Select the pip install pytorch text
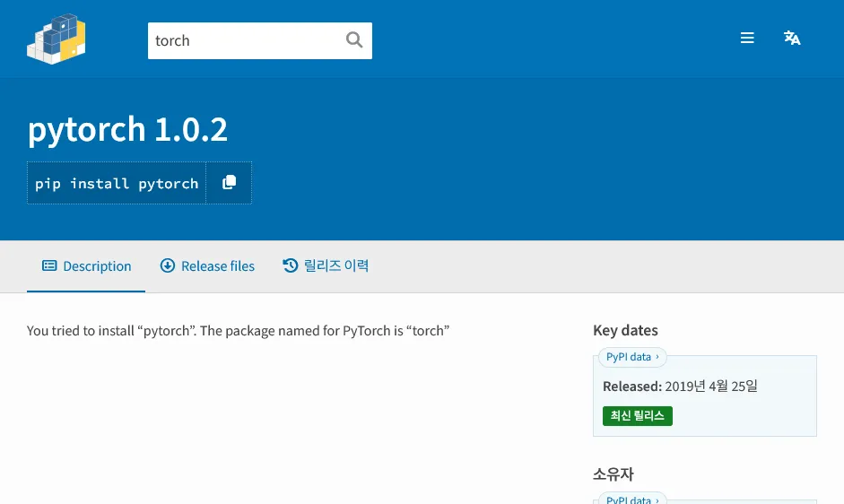 (117, 183)
